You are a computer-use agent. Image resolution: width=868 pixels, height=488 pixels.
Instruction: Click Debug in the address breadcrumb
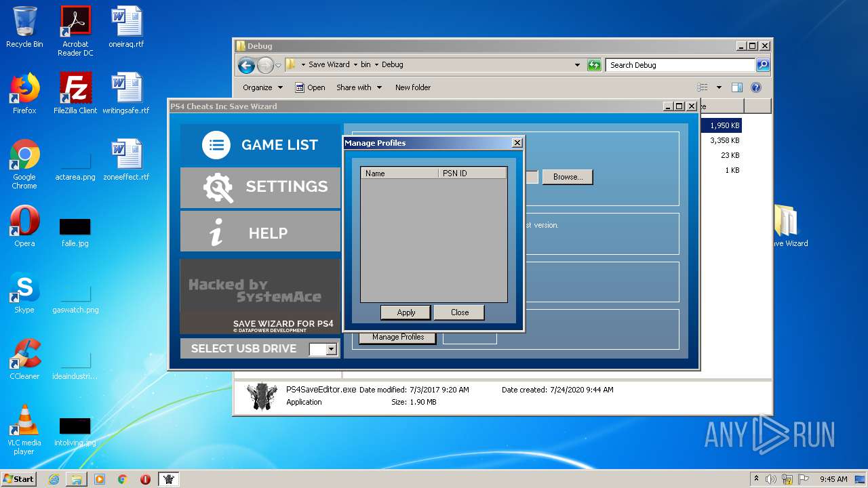click(393, 64)
